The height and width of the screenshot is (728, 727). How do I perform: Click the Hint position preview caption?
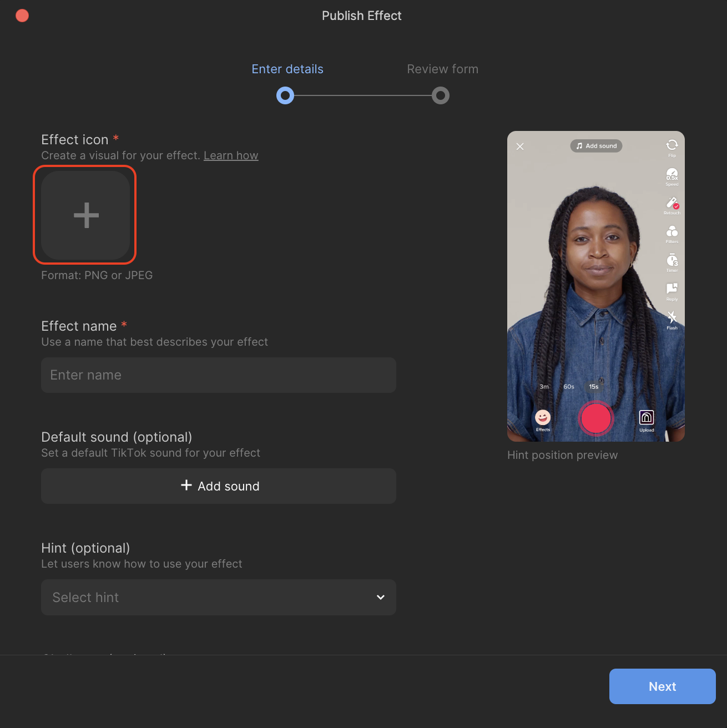coord(562,455)
